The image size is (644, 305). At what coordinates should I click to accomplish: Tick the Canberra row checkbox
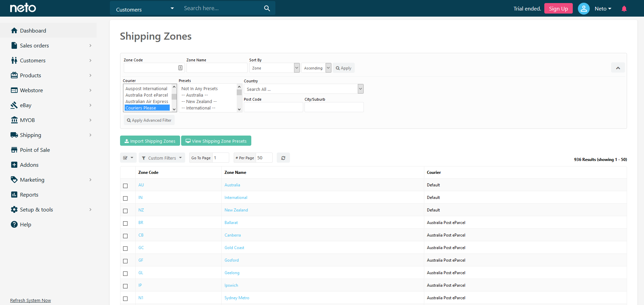point(125,236)
